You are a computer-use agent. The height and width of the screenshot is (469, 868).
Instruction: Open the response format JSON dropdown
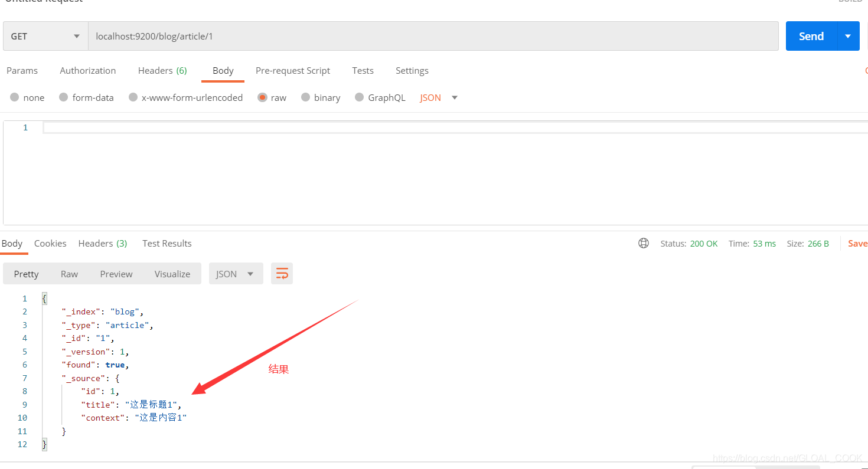[x=236, y=274]
